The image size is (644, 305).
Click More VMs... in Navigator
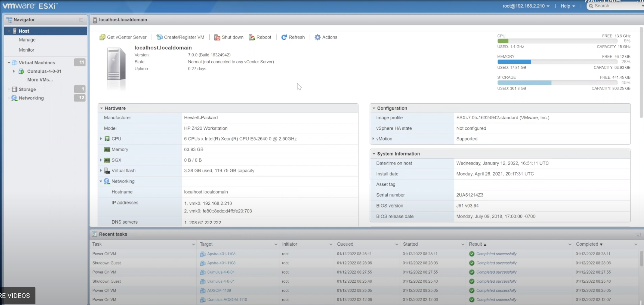[x=40, y=80]
